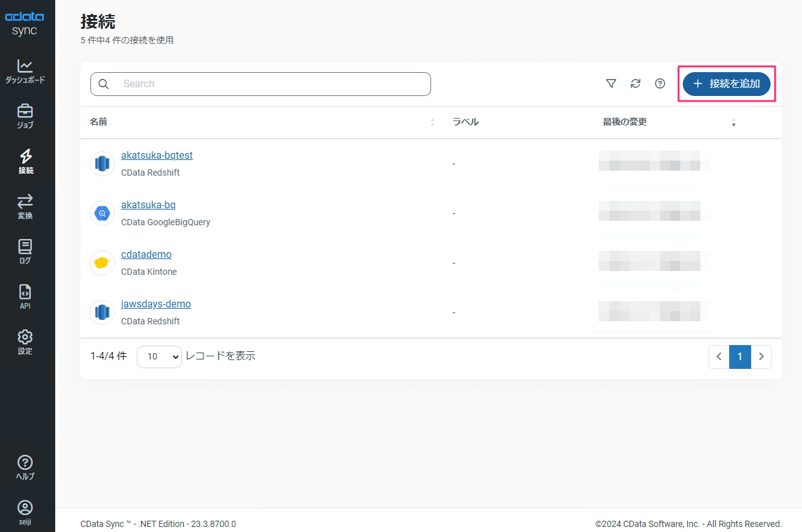Click the CData Kintone text

pyautogui.click(x=149, y=272)
